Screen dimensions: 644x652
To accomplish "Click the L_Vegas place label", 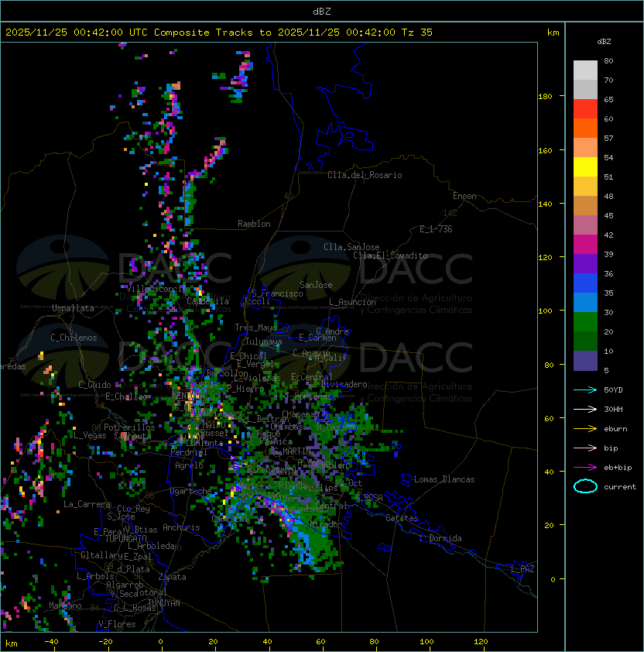I will click(x=90, y=435).
